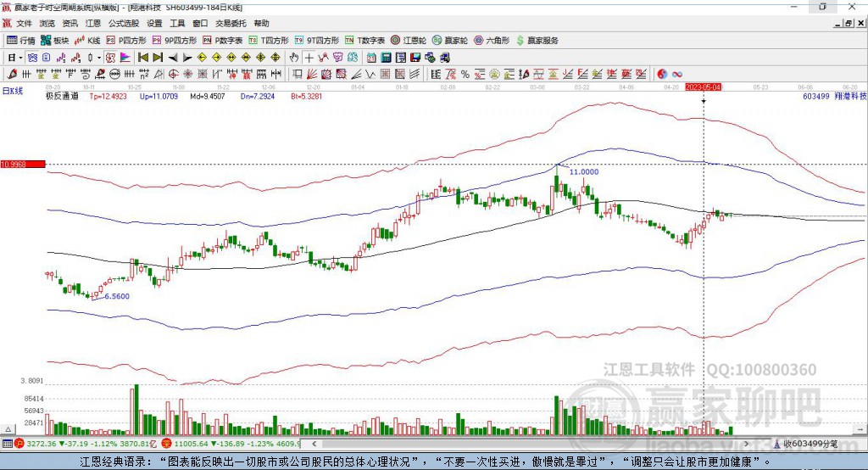Open the 文件 menu
Viewport: 868px width, 470px height.
(x=24, y=23)
